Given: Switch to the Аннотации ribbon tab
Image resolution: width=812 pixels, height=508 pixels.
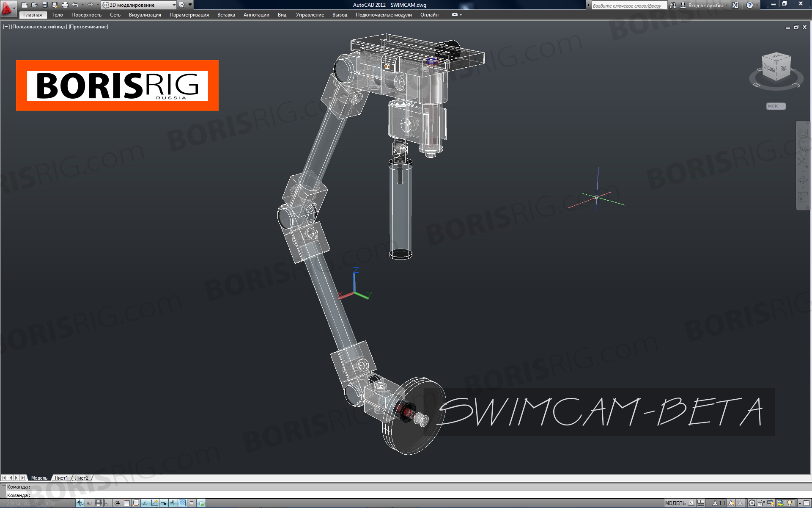Looking at the screenshot, I should pos(256,15).
